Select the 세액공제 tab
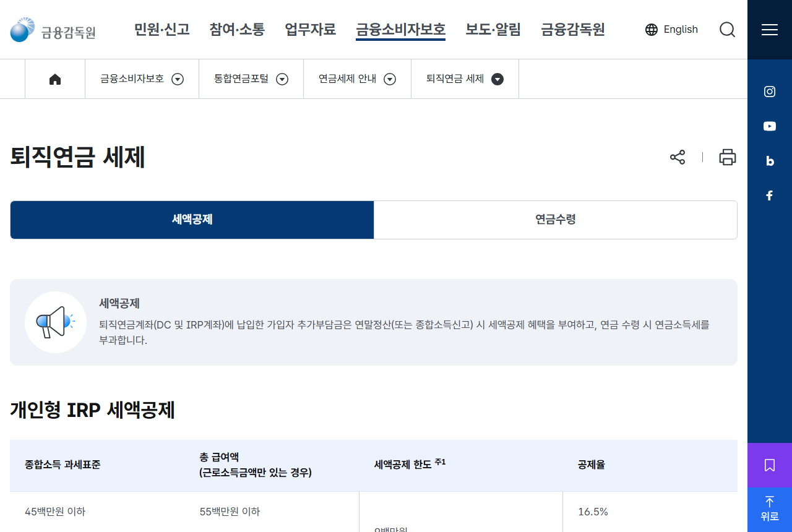Viewport: 792px width, 532px height. tap(192, 220)
